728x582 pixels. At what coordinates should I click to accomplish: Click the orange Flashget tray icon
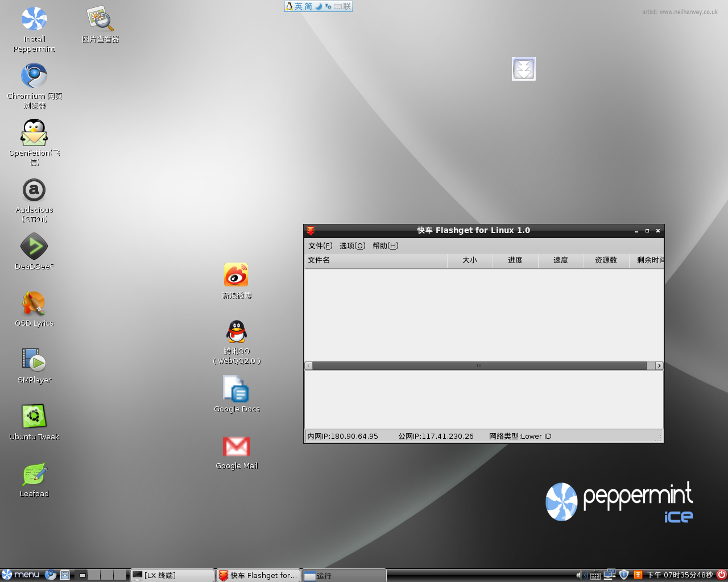(638, 575)
